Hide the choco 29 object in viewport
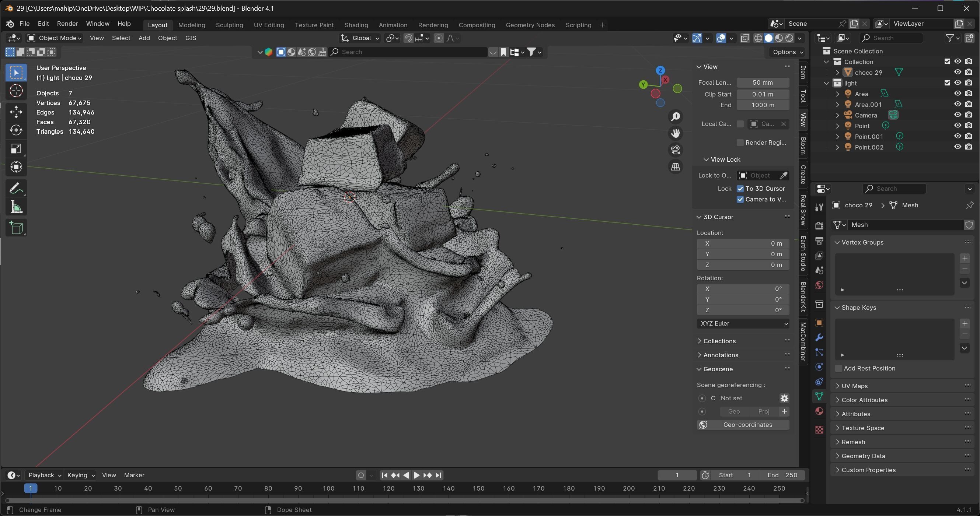980x516 pixels. point(957,72)
